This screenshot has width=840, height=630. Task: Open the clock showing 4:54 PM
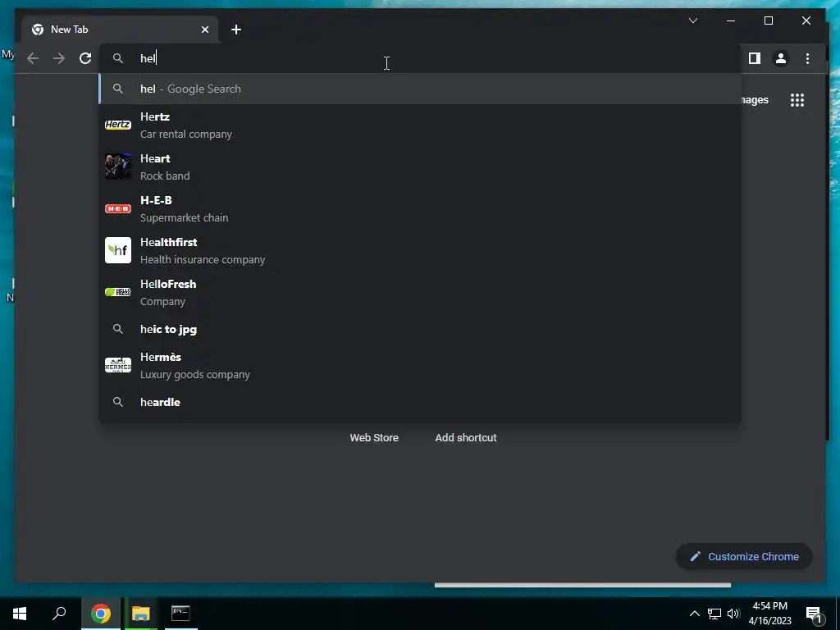(x=769, y=614)
